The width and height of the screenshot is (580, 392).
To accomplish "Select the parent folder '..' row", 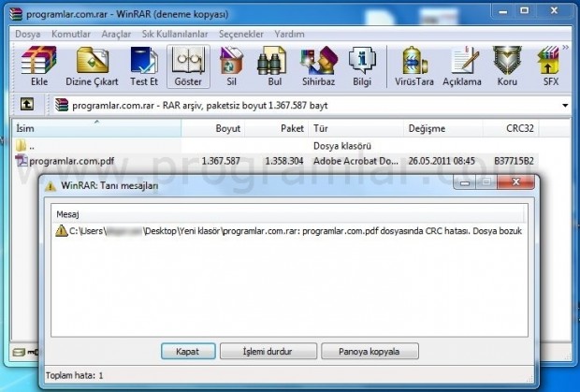I will (x=276, y=146).
